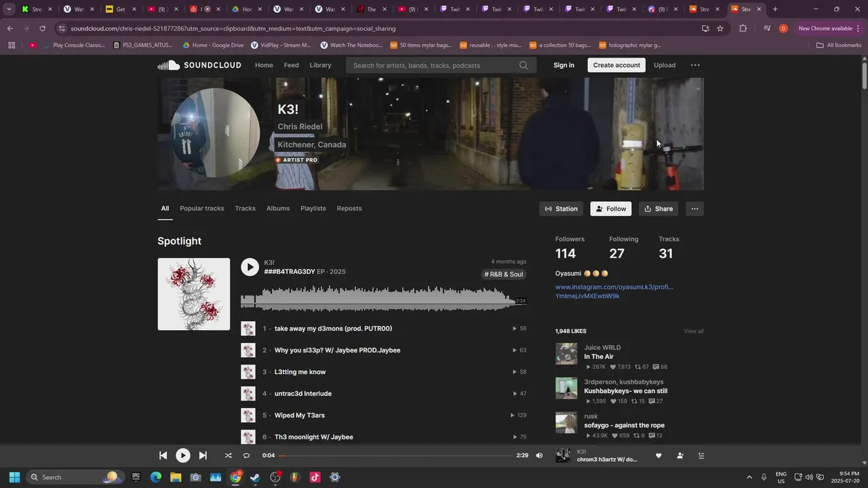Play track take away my d3mons
Image resolution: width=868 pixels, height=488 pixels.
(x=333, y=329)
